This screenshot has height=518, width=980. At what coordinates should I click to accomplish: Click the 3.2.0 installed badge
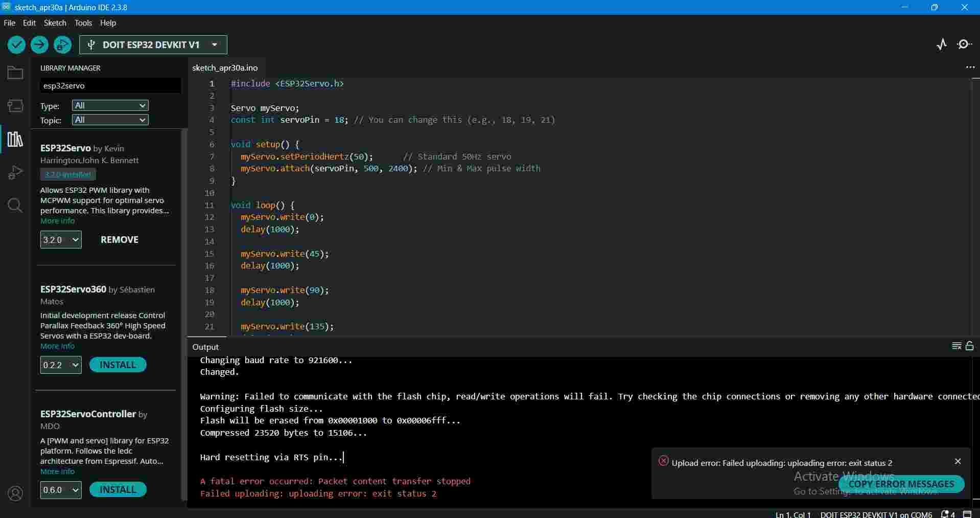(x=68, y=174)
